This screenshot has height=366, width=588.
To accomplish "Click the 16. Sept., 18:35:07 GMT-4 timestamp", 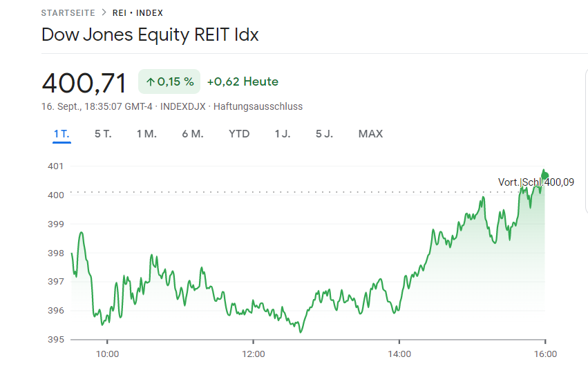I will 97,107.
